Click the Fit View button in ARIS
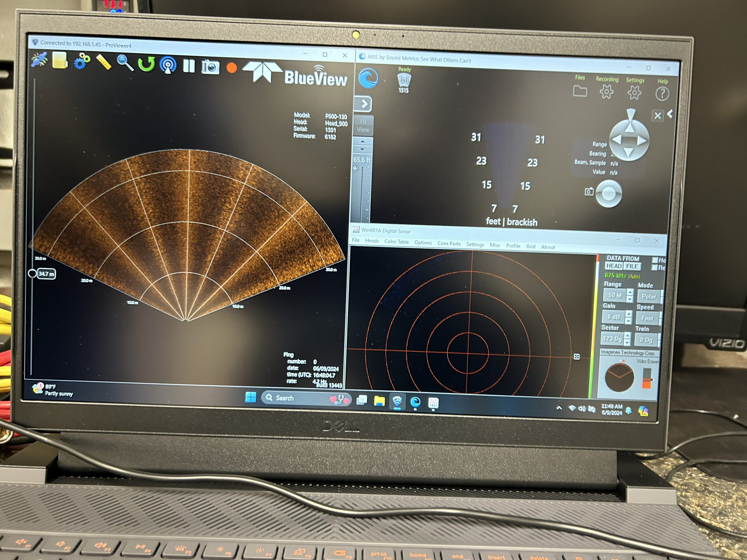The height and width of the screenshot is (560, 747). (x=363, y=126)
